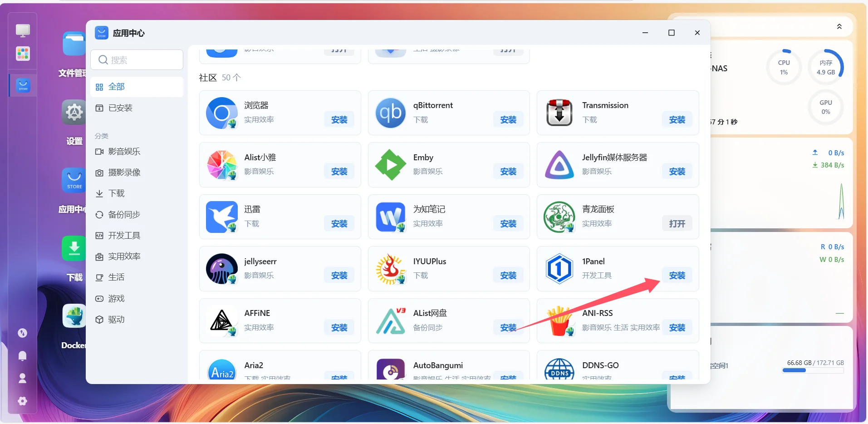Open the 影音娱乐 category
This screenshot has width=868, height=424.
click(x=124, y=152)
